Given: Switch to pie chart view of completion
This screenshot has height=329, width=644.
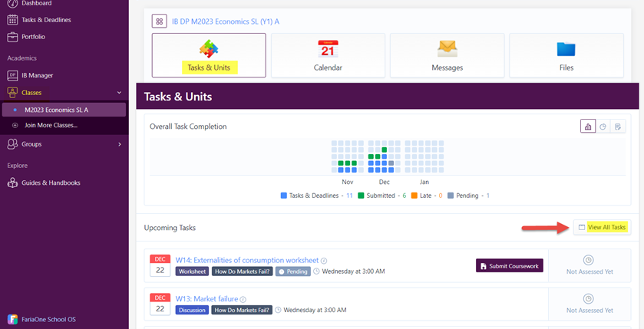Looking at the screenshot, I should 603,127.
